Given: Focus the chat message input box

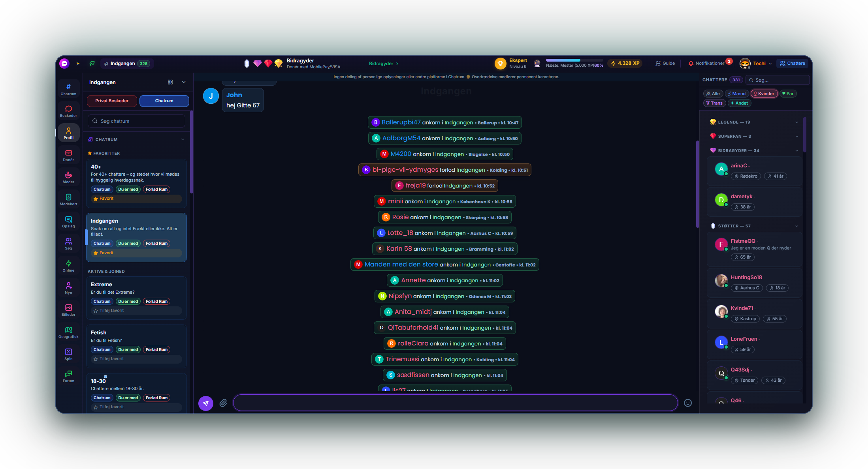Looking at the screenshot, I should pos(455,403).
